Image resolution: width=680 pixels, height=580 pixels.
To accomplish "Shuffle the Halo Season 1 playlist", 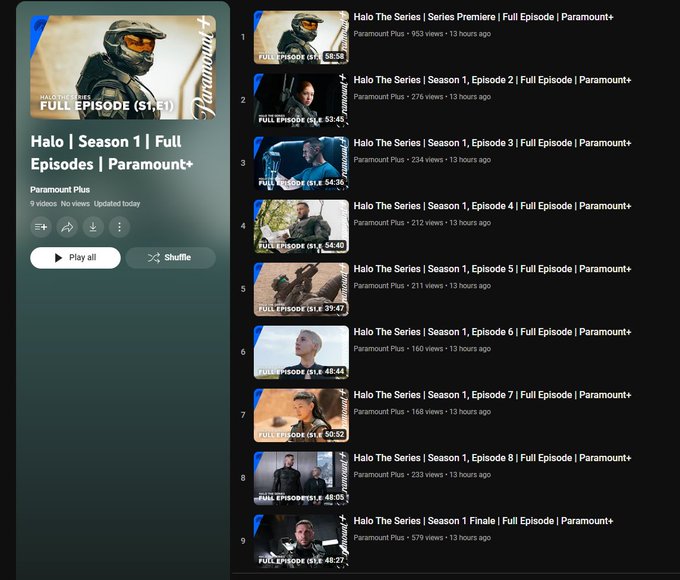I will coord(170,258).
